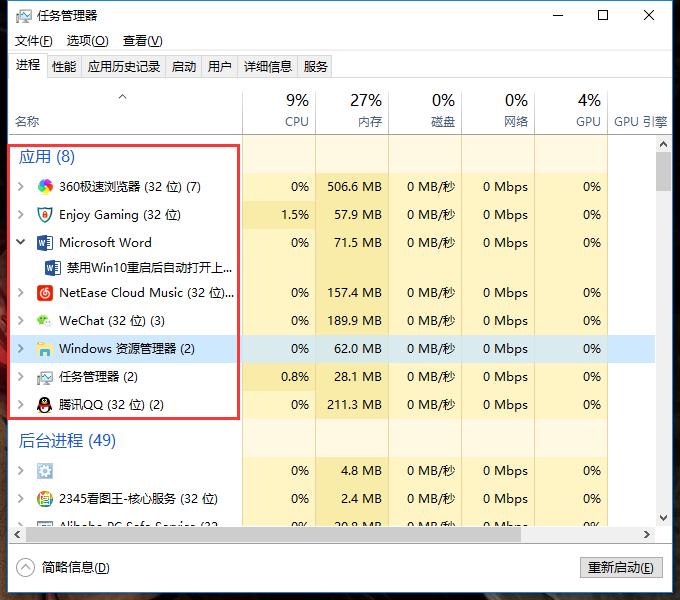Image resolution: width=680 pixels, height=600 pixels.
Task: Sort by the 名称 column header
Action: 125,112
